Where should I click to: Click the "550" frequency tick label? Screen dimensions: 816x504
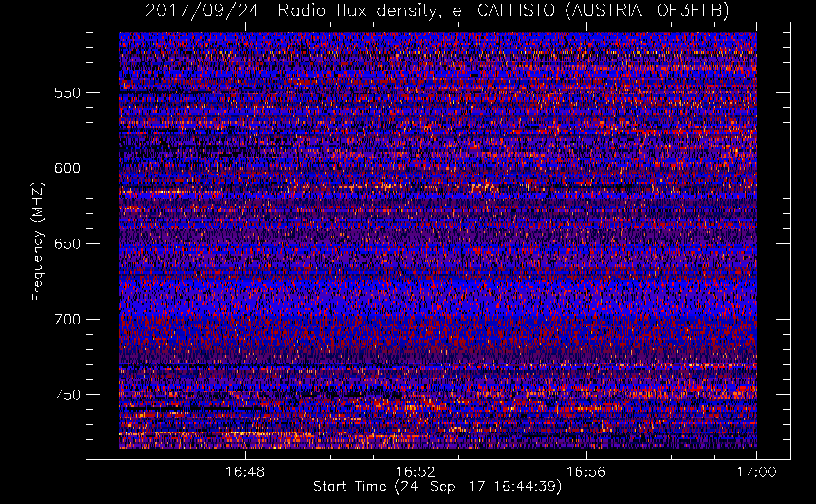point(68,93)
